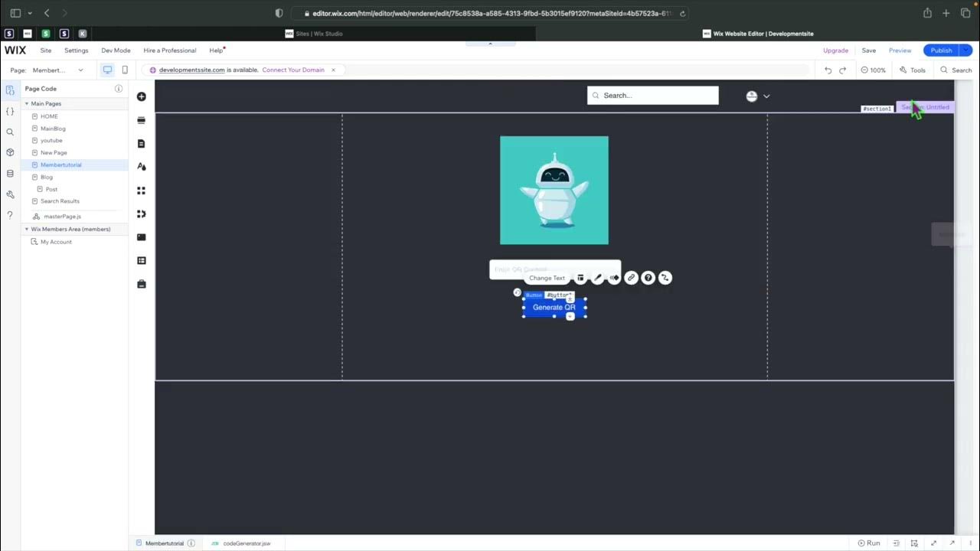Click the animation diamond icon in floating toolbar
980x551 pixels.
coord(614,278)
